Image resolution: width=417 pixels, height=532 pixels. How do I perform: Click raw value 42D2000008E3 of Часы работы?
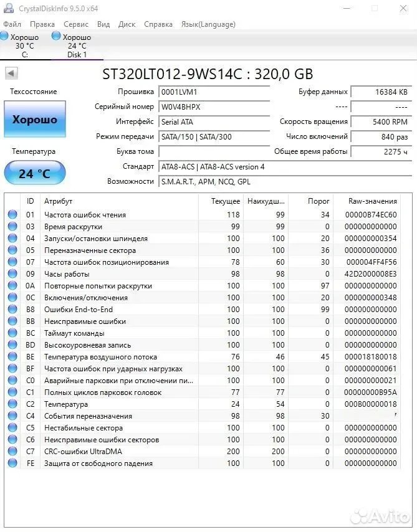[x=370, y=274]
